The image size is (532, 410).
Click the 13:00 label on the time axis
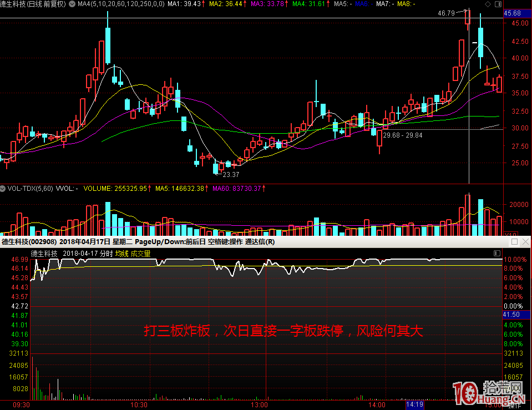[x=259, y=405]
